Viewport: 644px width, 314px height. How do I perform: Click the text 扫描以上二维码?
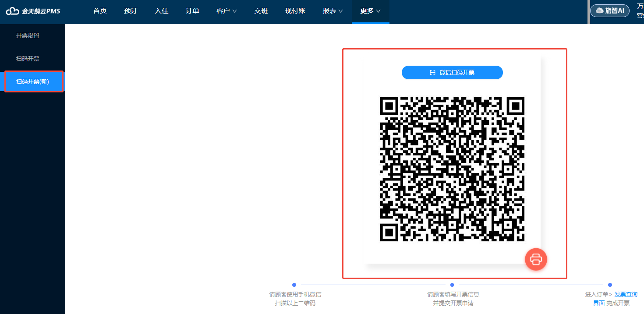coord(295,303)
